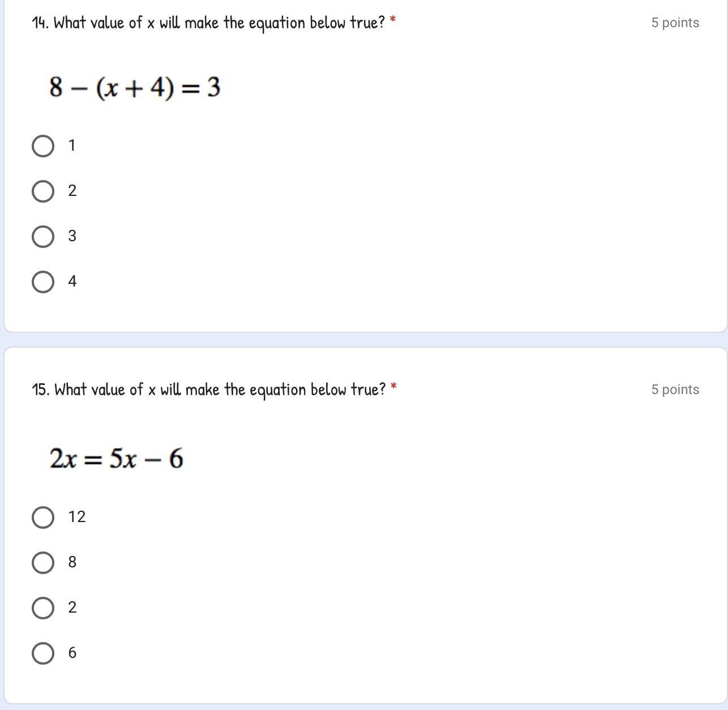Click the question 14 title text
728x710 pixels.
(208, 23)
